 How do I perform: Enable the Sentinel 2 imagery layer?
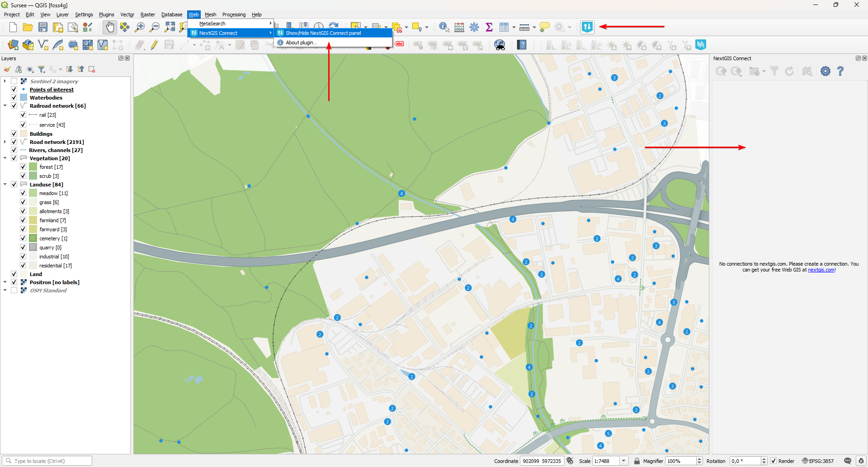[14, 81]
